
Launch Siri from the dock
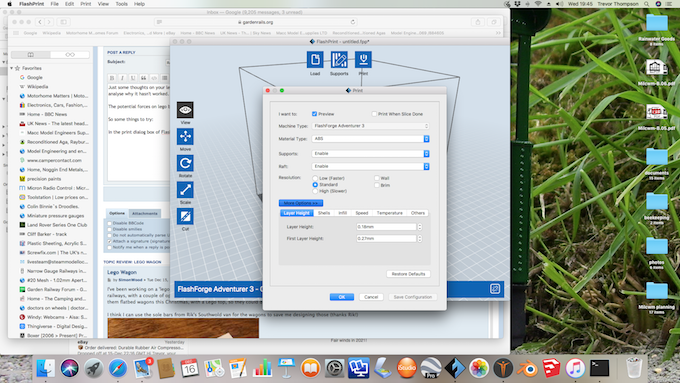tap(69, 368)
